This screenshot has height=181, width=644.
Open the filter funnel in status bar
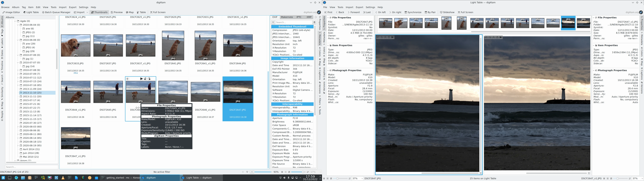pyautogui.click(x=247, y=172)
